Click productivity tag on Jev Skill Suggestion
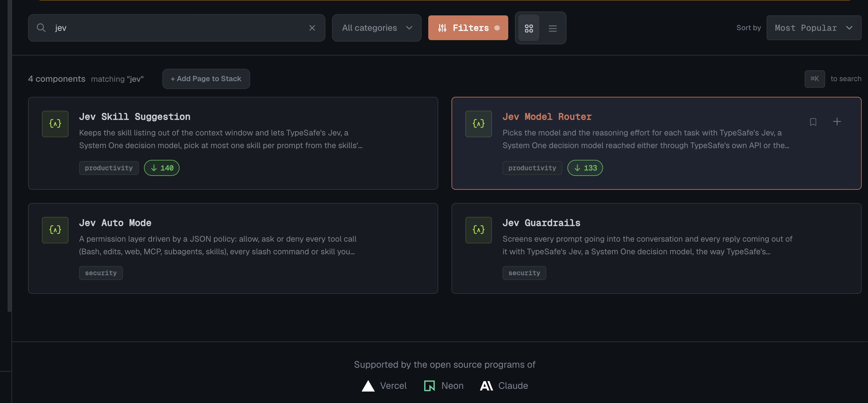The image size is (868, 403). [109, 168]
